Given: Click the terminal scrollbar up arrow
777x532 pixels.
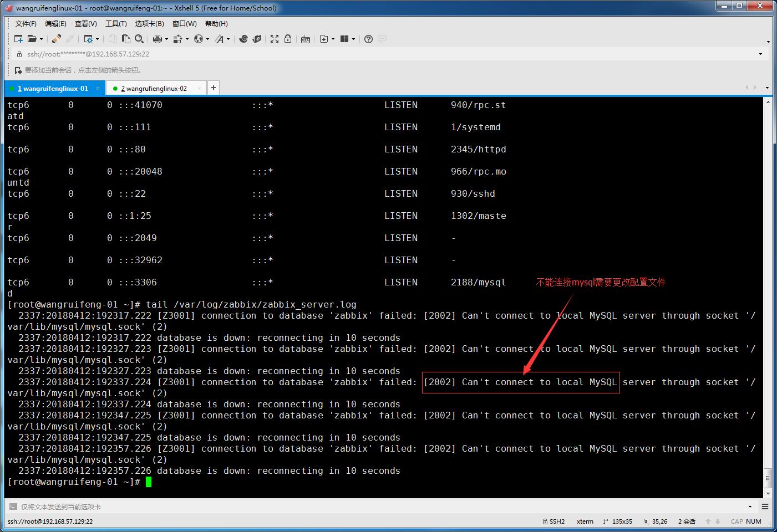Looking at the screenshot, I should (768, 102).
